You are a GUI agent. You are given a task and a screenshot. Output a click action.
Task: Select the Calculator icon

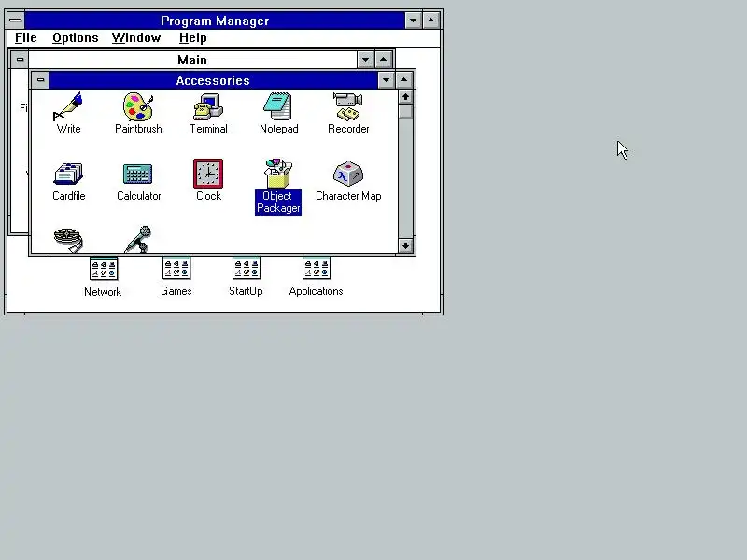coord(138,174)
